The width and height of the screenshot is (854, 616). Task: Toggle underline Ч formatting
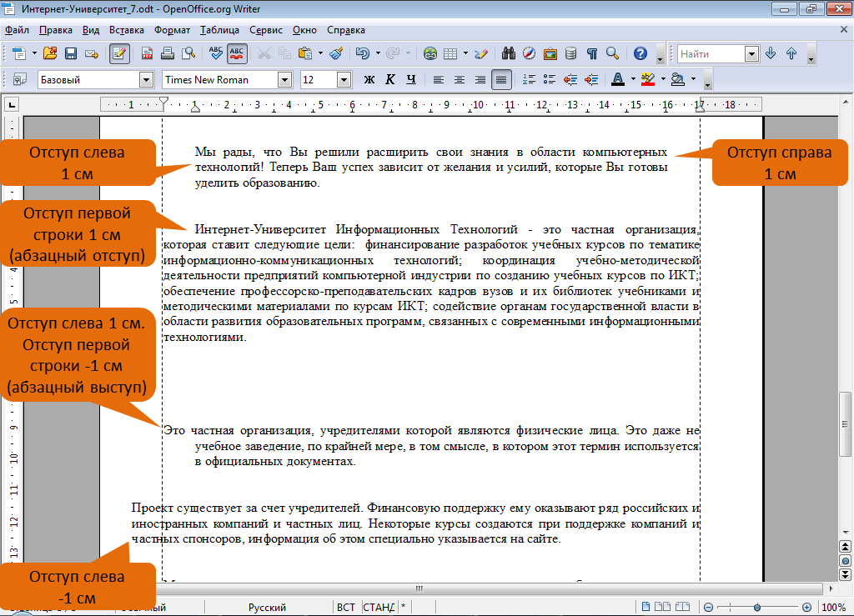click(x=411, y=79)
